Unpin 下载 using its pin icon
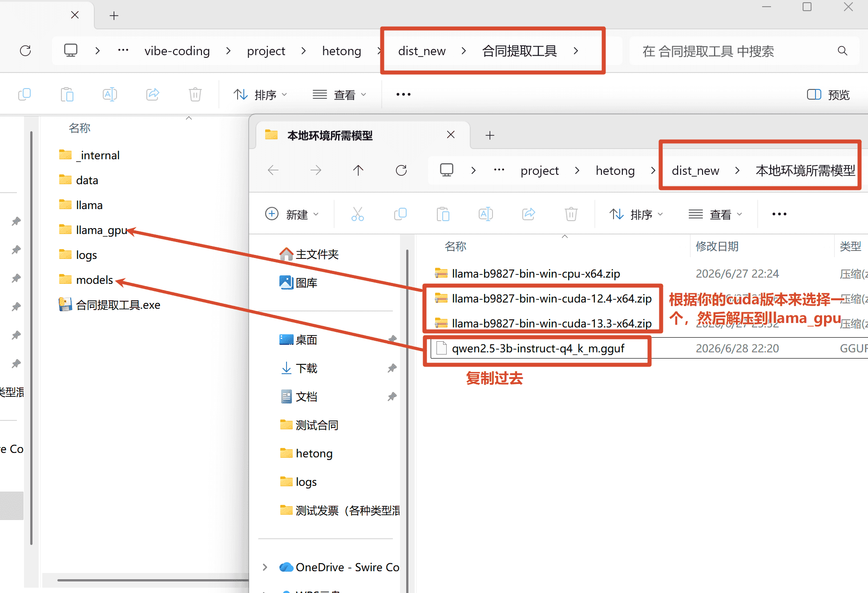Screen dimensions: 868x593 coord(392,368)
